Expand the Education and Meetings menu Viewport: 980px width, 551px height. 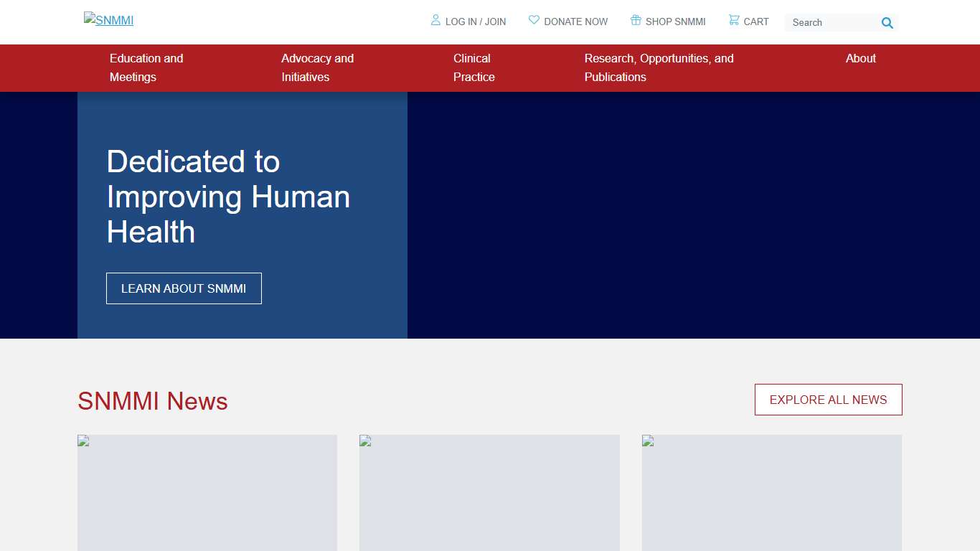[146, 67]
